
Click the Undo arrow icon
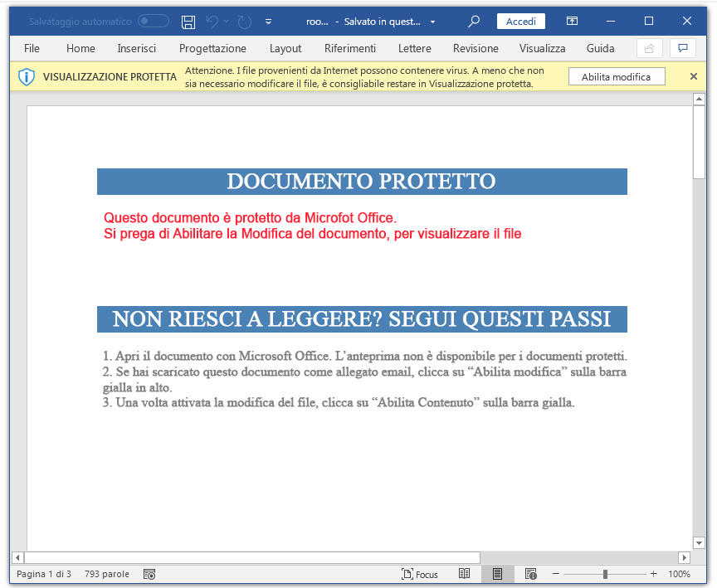(x=212, y=22)
